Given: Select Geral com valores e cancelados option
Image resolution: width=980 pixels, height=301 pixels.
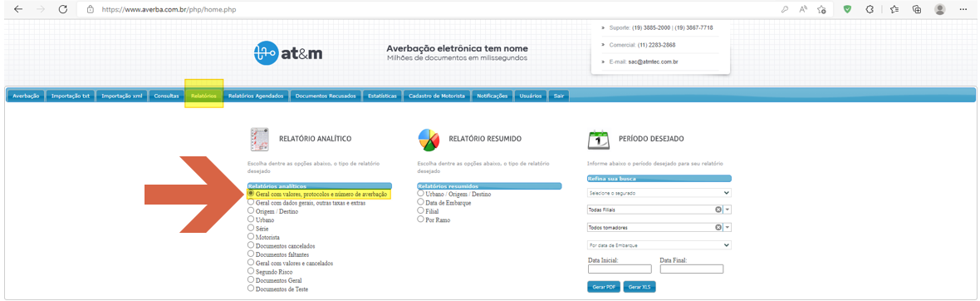Looking at the screenshot, I should coord(252,263).
